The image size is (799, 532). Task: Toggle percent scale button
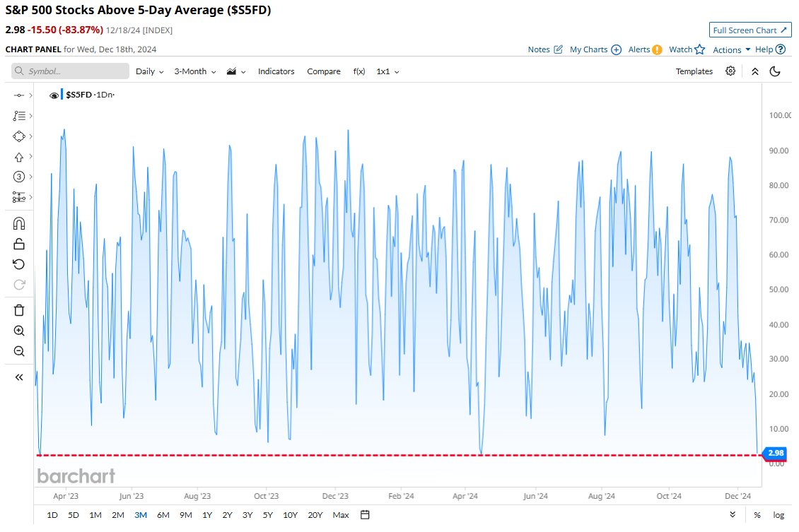(x=757, y=515)
